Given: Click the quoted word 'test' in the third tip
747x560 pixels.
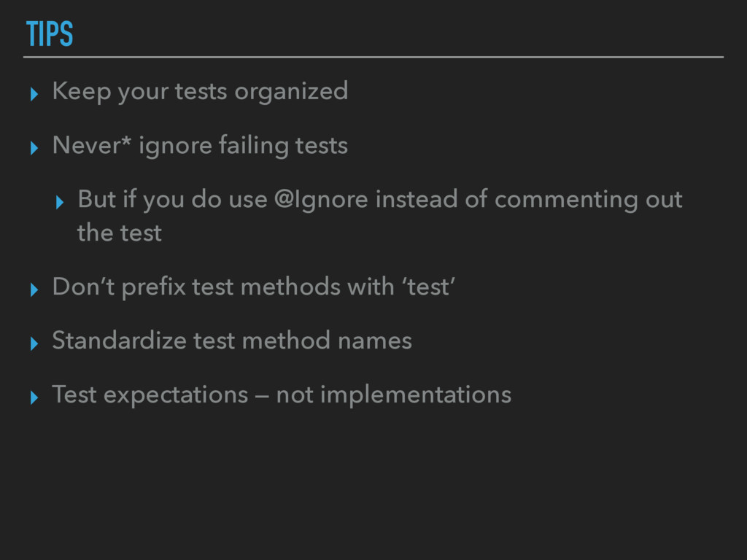Looking at the screenshot, I should click(x=429, y=287).
